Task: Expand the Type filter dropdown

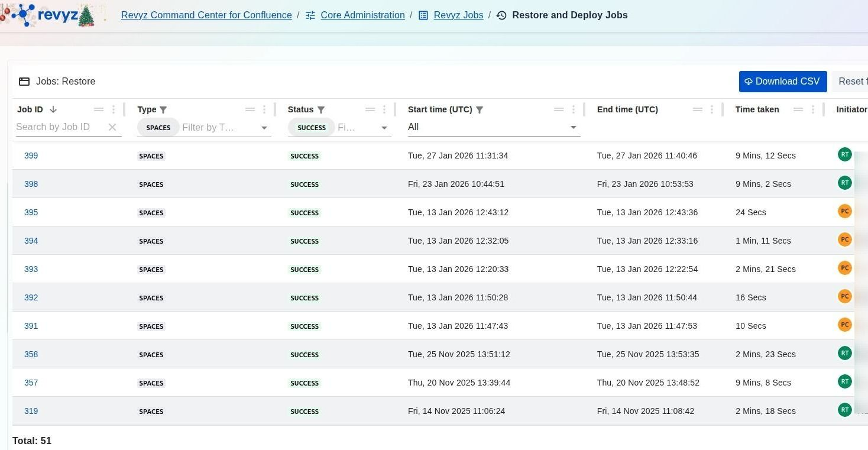Action: click(x=264, y=128)
